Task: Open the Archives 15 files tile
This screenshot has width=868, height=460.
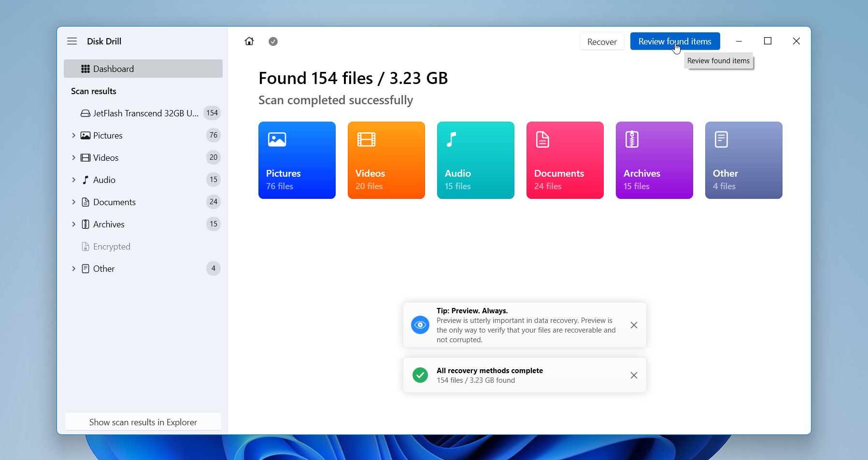Action: tap(655, 160)
